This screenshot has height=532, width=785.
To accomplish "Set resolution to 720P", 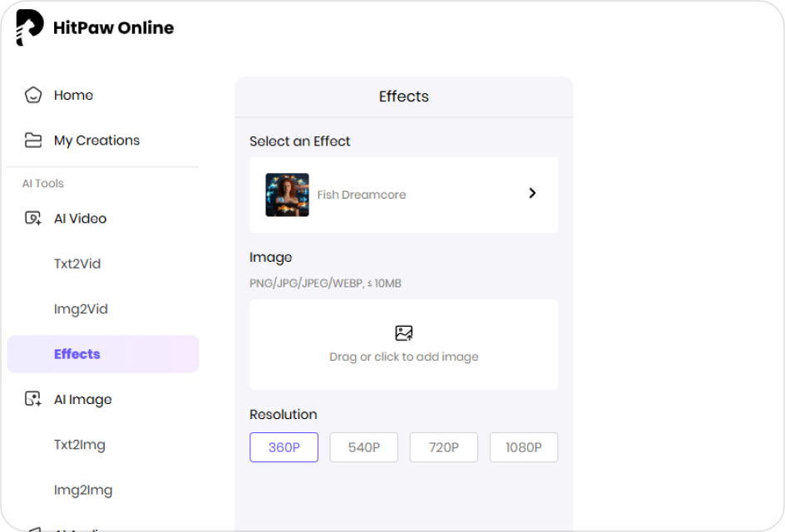I will click(444, 447).
